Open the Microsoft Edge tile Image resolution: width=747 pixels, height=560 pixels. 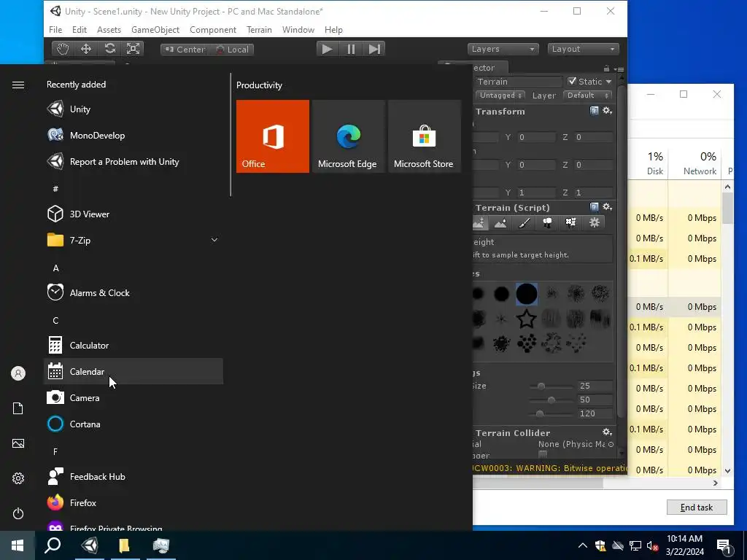click(x=348, y=136)
